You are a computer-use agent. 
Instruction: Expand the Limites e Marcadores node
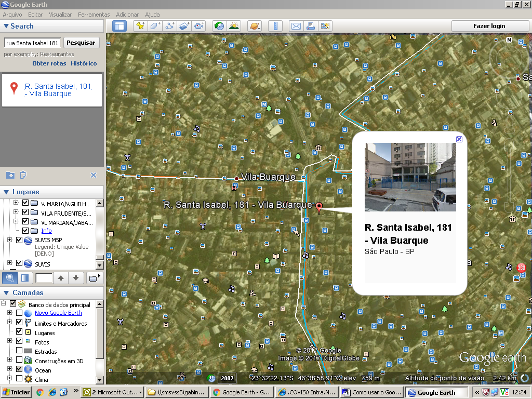(9, 322)
